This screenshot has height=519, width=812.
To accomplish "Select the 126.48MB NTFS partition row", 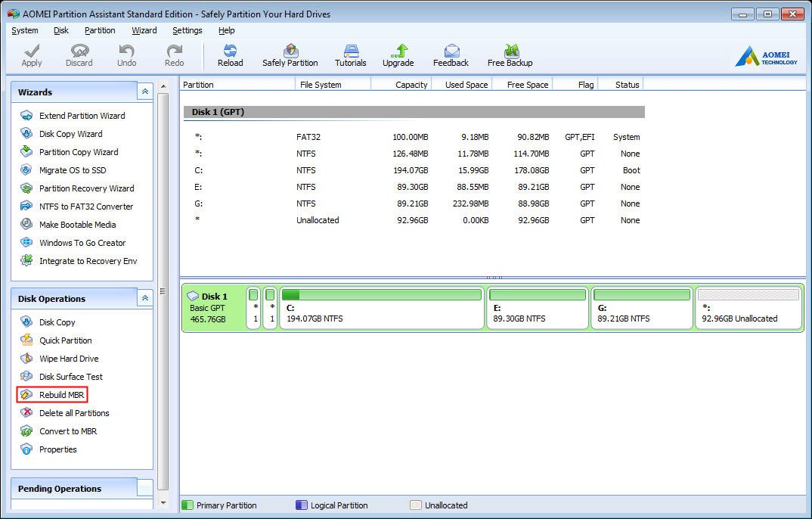I will pyautogui.click(x=414, y=154).
